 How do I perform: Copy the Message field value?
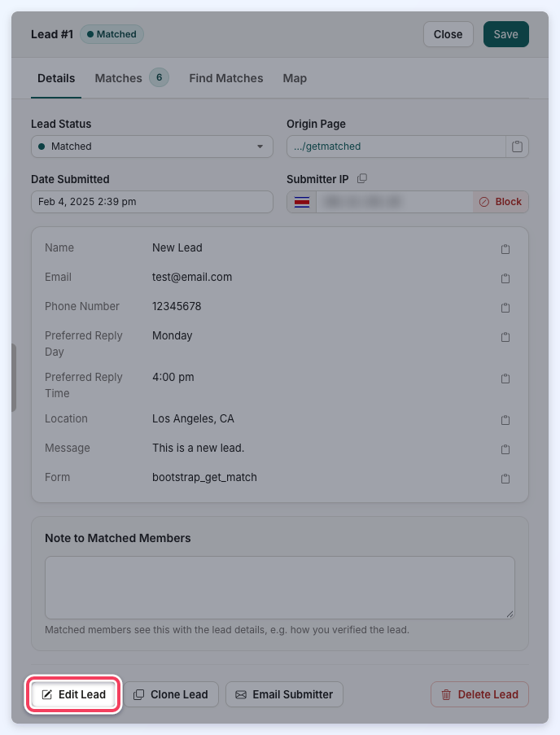pyautogui.click(x=505, y=449)
